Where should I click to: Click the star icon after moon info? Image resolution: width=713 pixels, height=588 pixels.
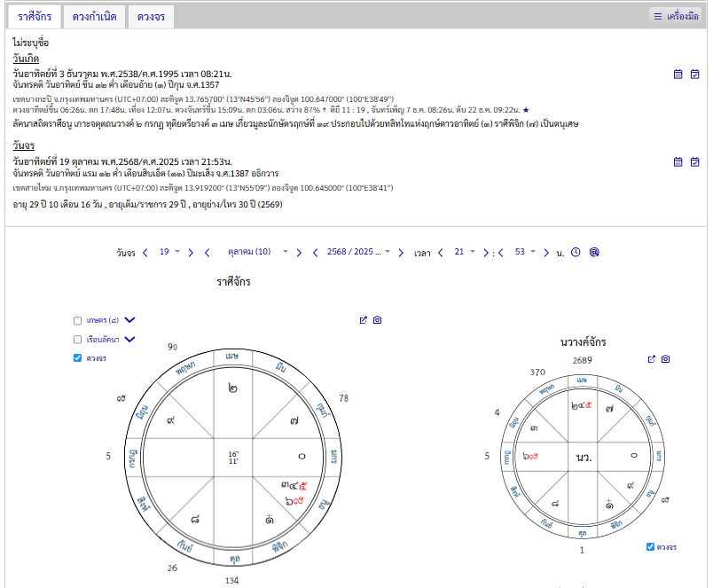pos(526,110)
